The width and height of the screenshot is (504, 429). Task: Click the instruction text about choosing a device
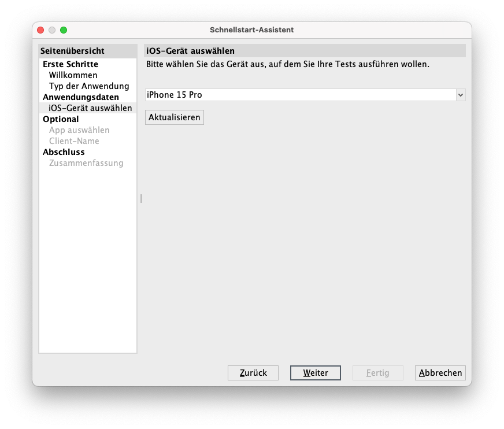pyautogui.click(x=288, y=64)
